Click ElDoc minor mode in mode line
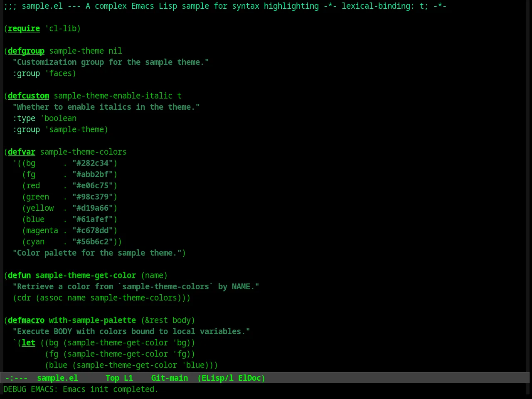The width and height of the screenshot is (532, 399). point(249,378)
